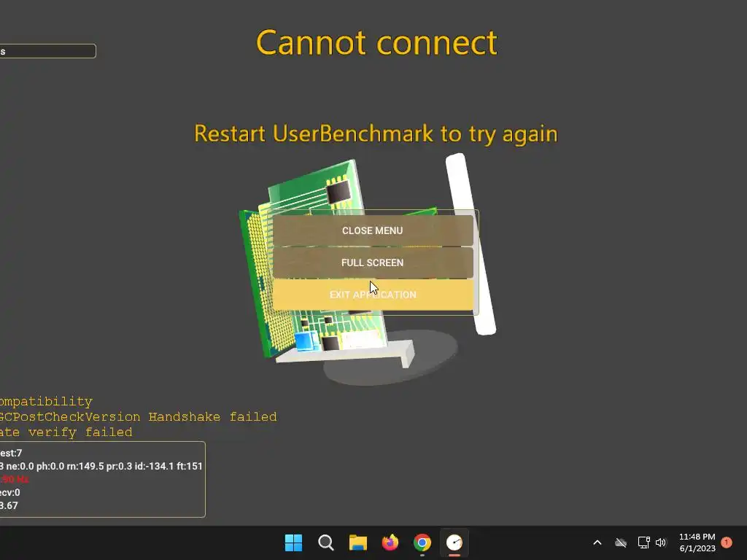
Task: Click 'Restart UserBenchmark to try again' text
Action: [376, 133]
